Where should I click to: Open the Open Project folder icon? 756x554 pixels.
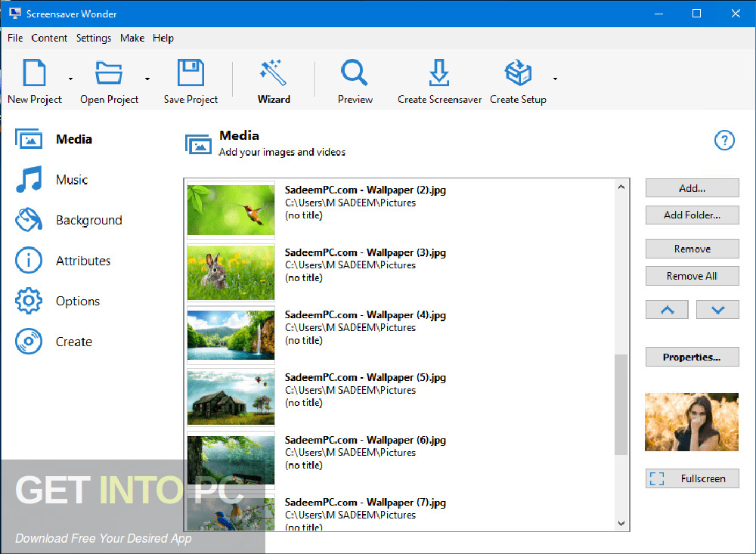[x=108, y=73]
